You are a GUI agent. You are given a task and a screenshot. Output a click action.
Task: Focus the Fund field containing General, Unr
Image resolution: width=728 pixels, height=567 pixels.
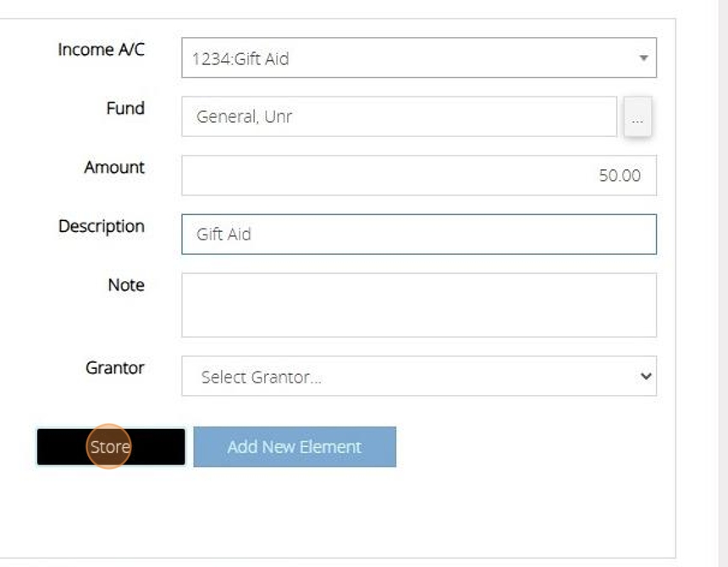[398, 117]
